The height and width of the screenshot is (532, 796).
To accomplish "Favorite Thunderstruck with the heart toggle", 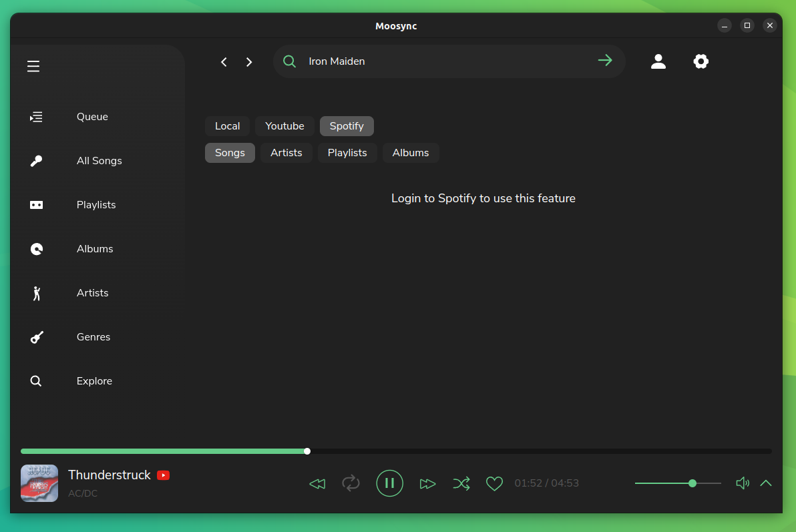I will point(494,483).
